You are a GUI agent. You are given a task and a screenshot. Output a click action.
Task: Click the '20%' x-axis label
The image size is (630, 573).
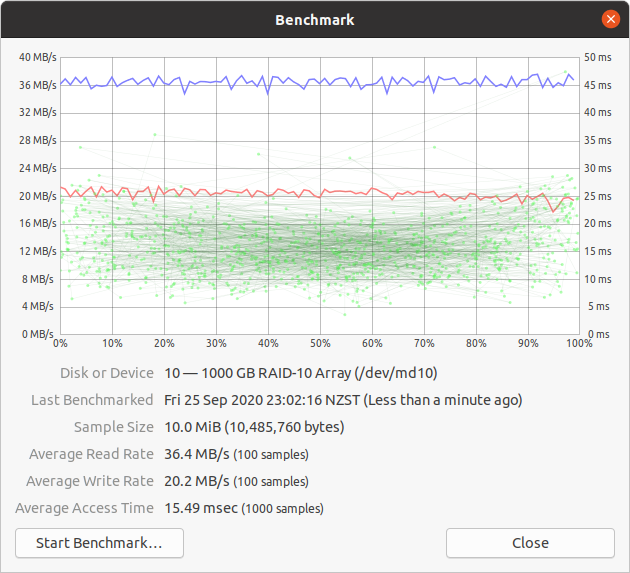click(x=164, y=344)
